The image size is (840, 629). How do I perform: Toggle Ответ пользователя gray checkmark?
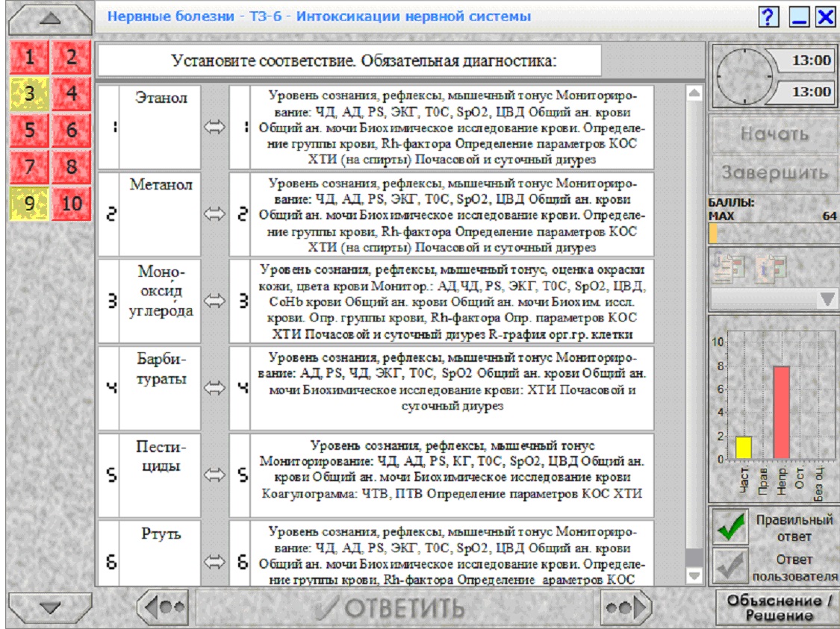(x=731, y=566)
